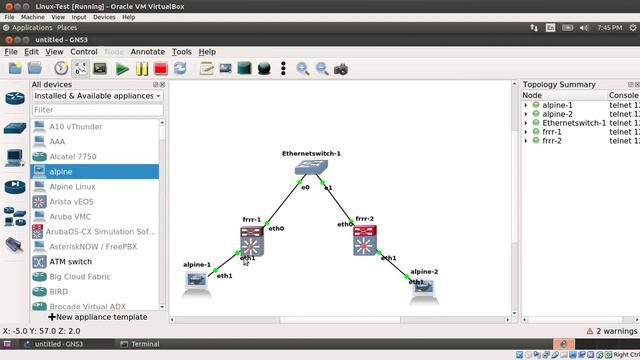Screen dimensions: 640x360
Task: Select A10 vThunder in device list
Action: 95,127
